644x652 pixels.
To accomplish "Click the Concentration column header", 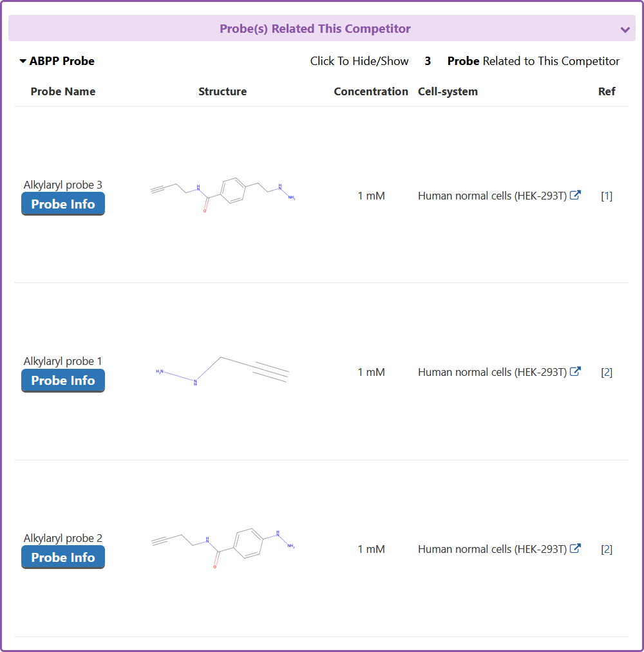I will (371, 91).
